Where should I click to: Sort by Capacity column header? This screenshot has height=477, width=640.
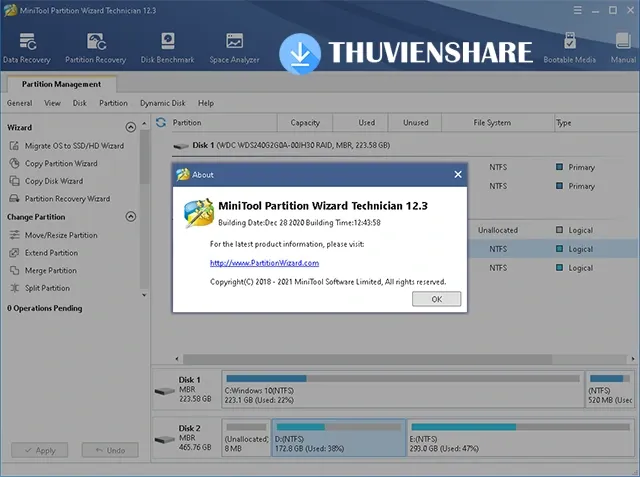click(x=305, y=122)
